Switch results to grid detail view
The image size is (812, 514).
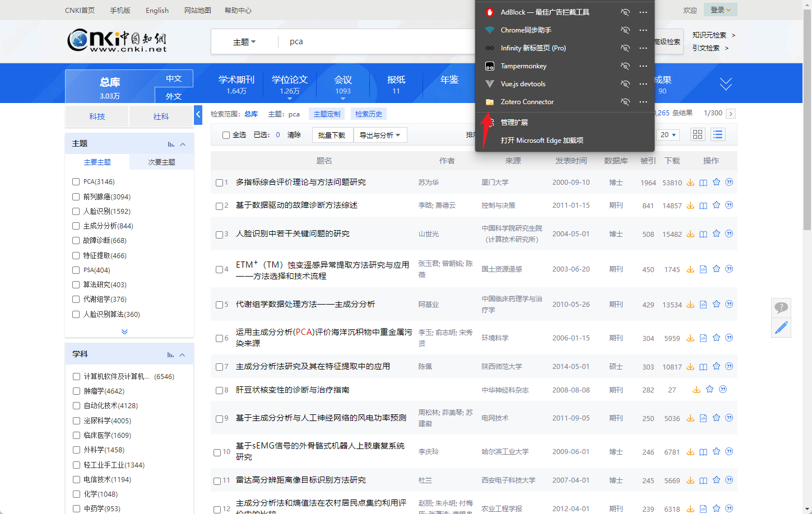pyautogui.click(x=698, y=134)
